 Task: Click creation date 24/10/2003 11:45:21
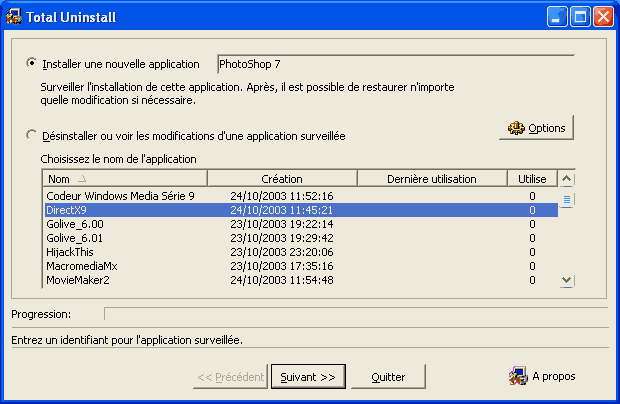pos(282,210)
